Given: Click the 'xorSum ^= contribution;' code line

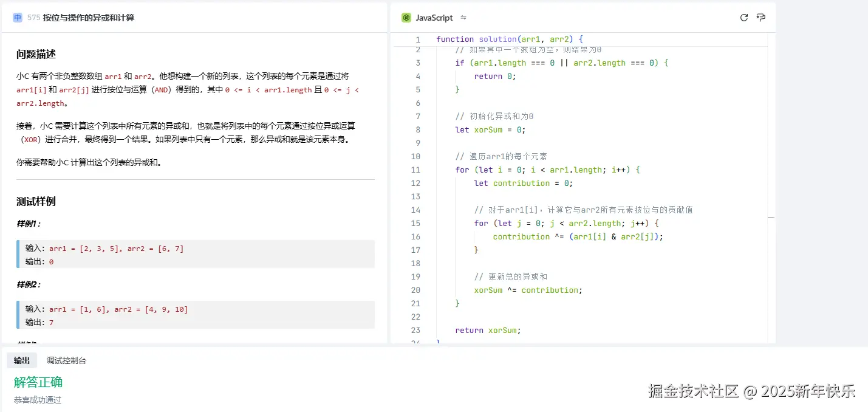Looking at the screenshot, I should [528, 290].
